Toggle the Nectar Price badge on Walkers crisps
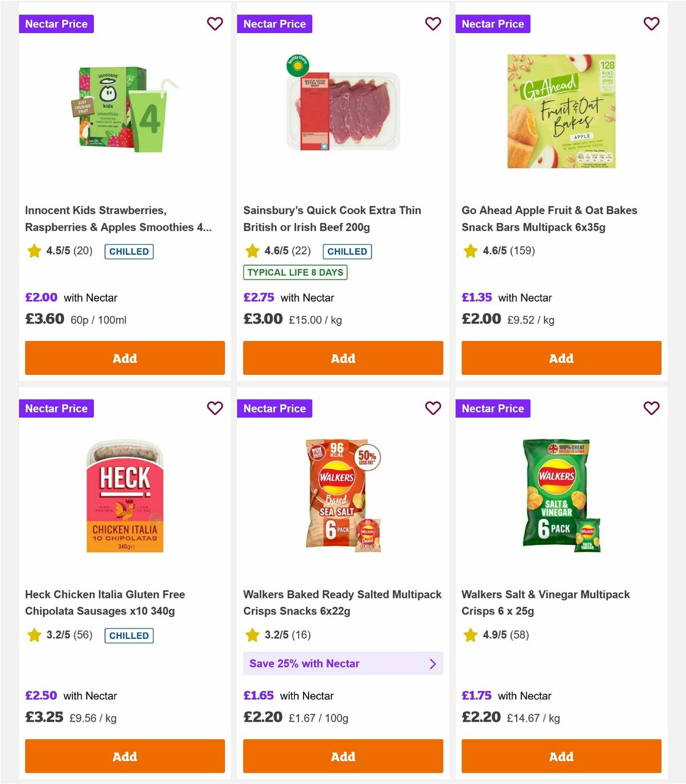686x784 pixels. 275,409
